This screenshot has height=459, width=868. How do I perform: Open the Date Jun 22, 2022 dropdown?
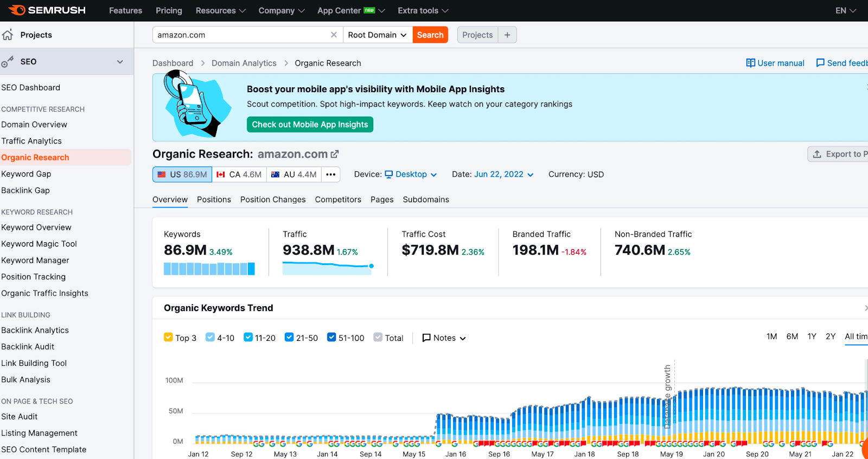[504, 174]
